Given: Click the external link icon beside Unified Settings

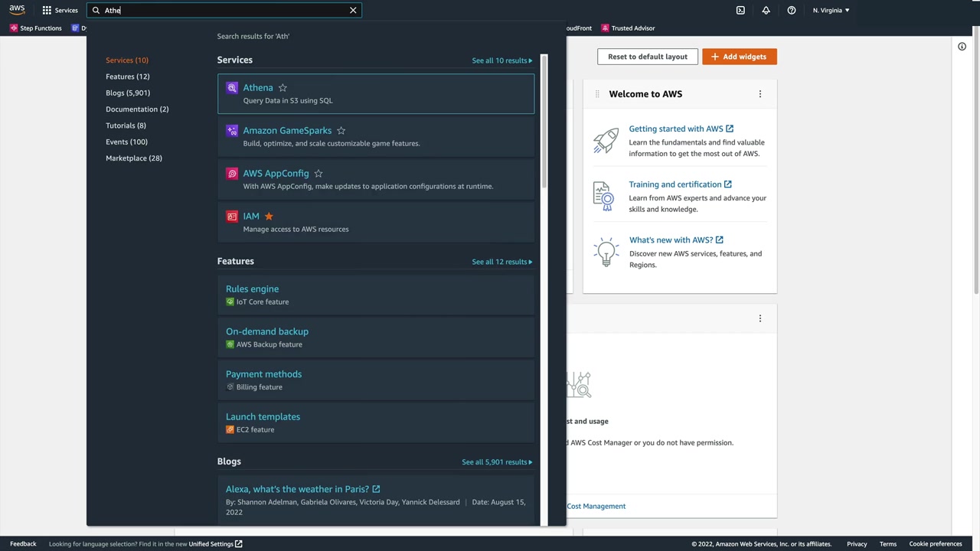Looking at the screenshot, I should pyautogui.click(x=239, y=544).
